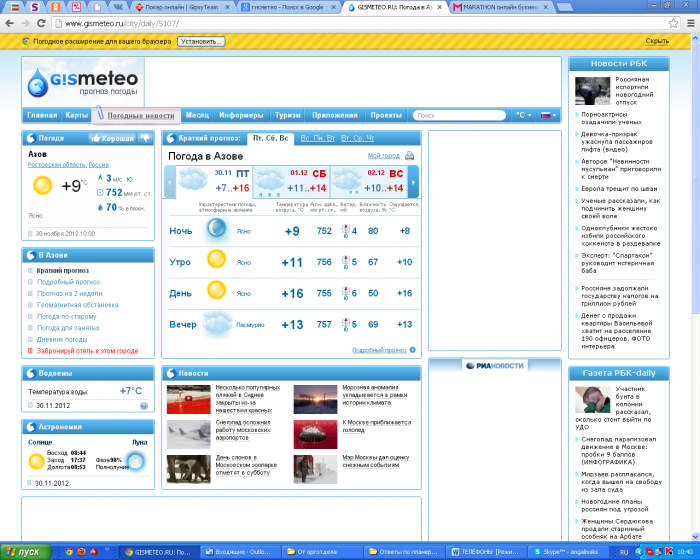Viewport: 700px width, 560px height.
Task: Switch to Google search browser tab
Action: tap(288, 7)
